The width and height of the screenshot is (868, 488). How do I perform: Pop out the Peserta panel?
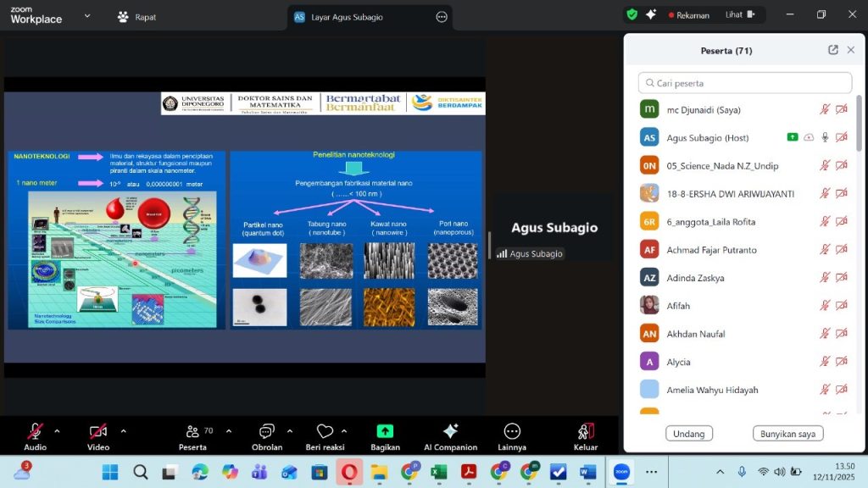click(833, 50)
